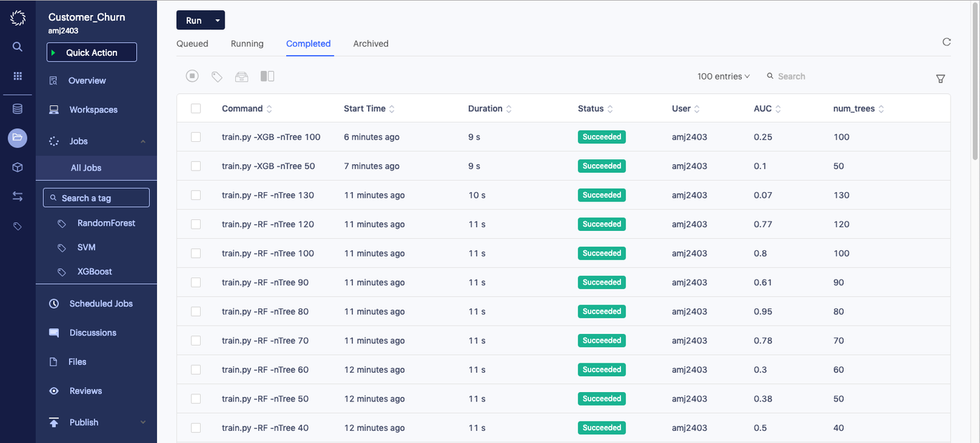Click the Quick Action button
The width and height of the screenshot is (980, 443).
coord(91,52)
